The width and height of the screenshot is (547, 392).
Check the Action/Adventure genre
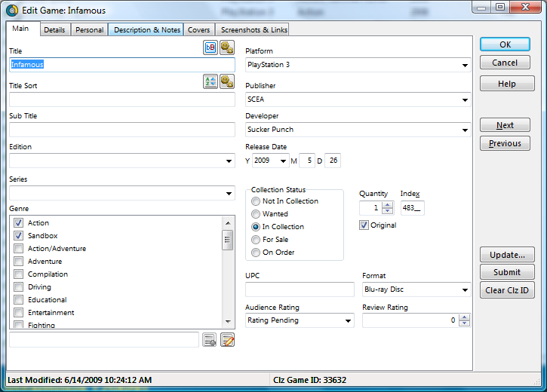(x=19, y=249)
